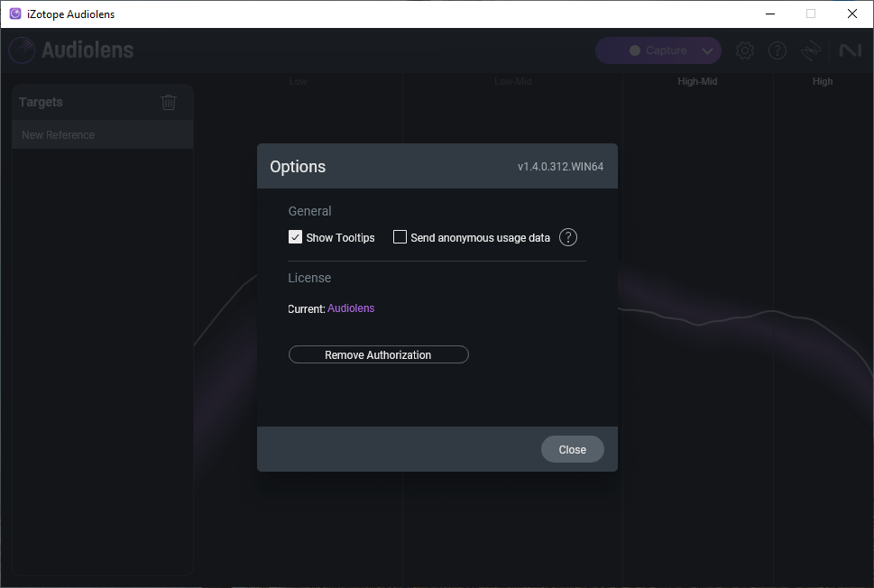Click the High-Mid band label
The image size is (874, 588).
[x=697, y=81]
